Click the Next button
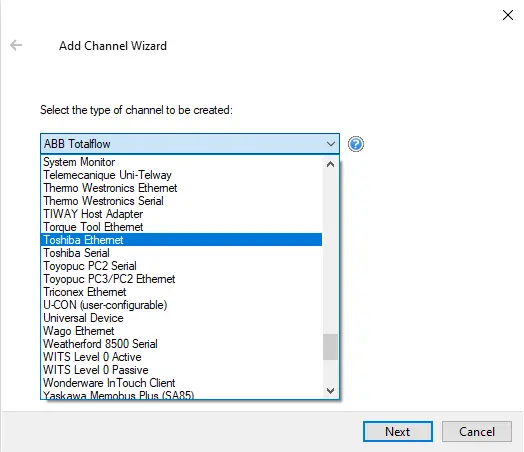 (x=398, y=432)
